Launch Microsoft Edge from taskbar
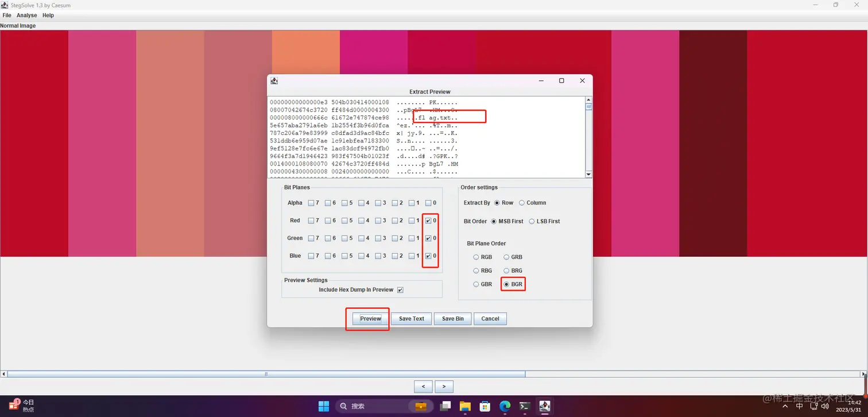The image size is (868, 417). point(505,406)
